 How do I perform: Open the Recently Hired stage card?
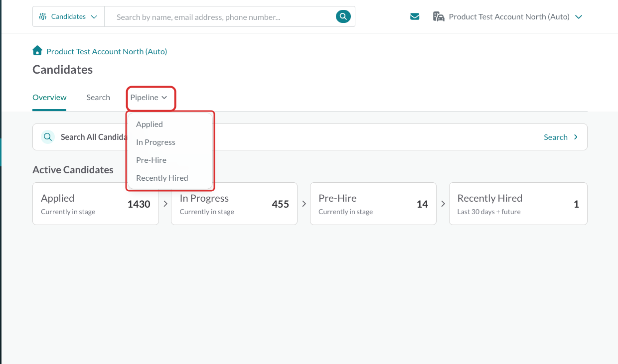(518, 204)
